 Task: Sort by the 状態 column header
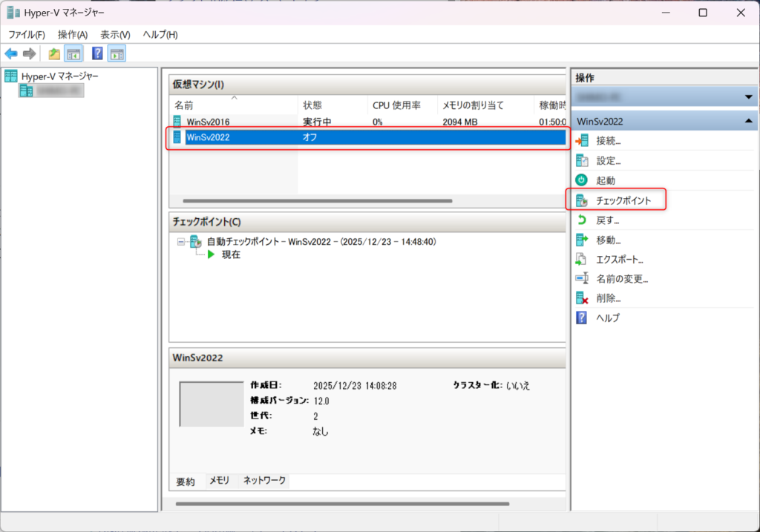(312, 105)
